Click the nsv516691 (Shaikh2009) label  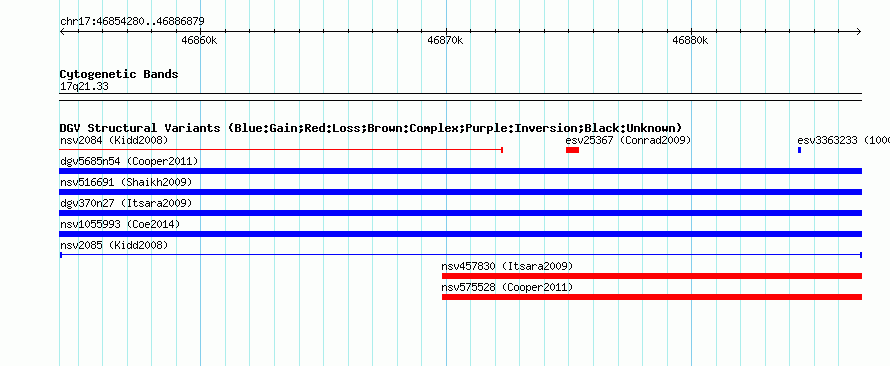click(x=126, y=183)
